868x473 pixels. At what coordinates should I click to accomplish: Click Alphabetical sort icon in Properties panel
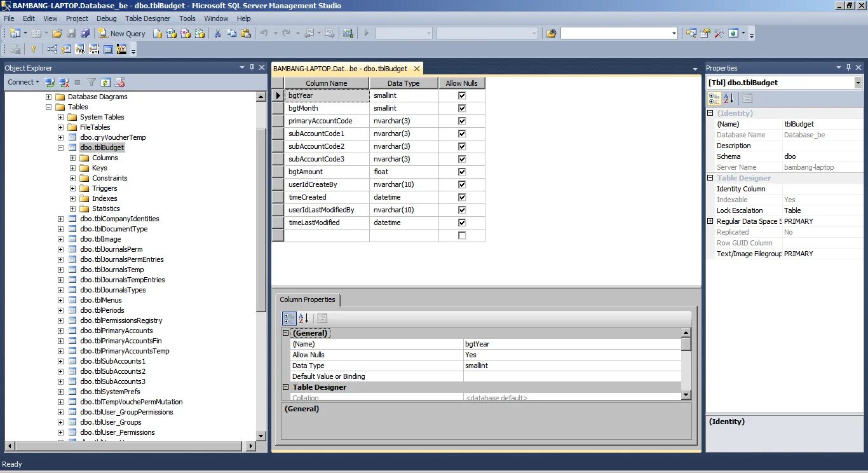pos(728,98)
